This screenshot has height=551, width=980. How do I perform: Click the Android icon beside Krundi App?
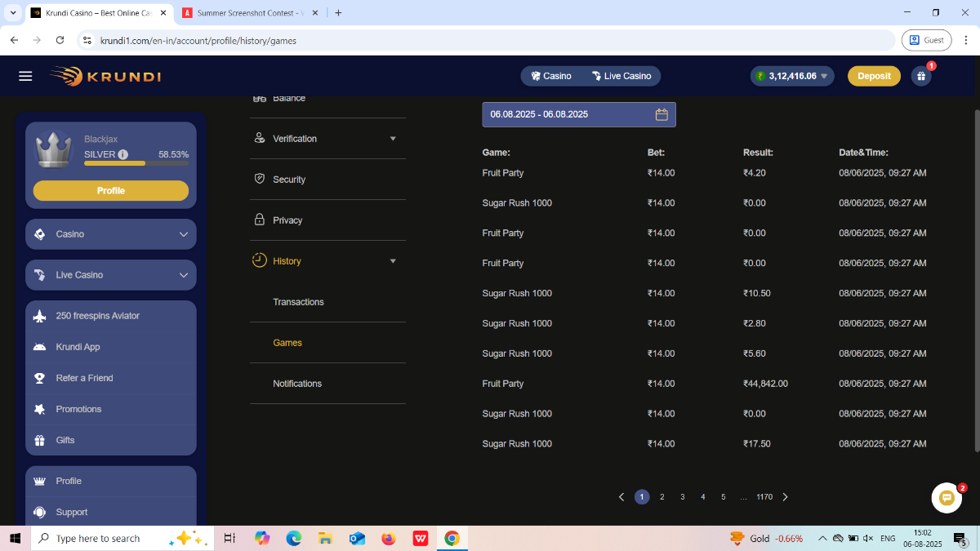coord(39,347)
